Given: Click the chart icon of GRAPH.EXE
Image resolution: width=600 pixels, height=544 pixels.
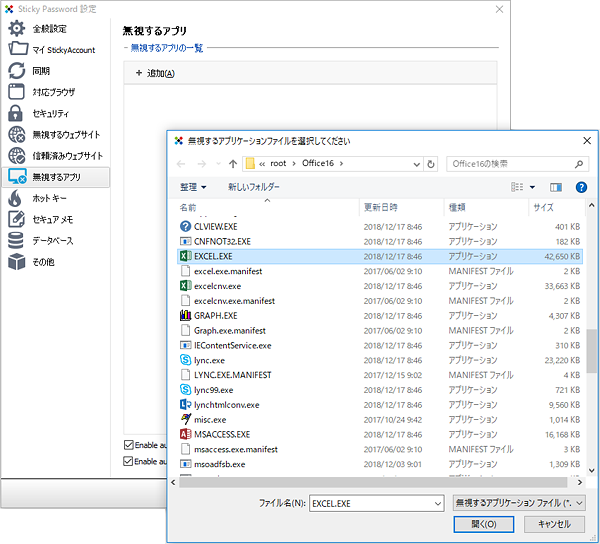Looking at the screenshot, I should (185, 316).
